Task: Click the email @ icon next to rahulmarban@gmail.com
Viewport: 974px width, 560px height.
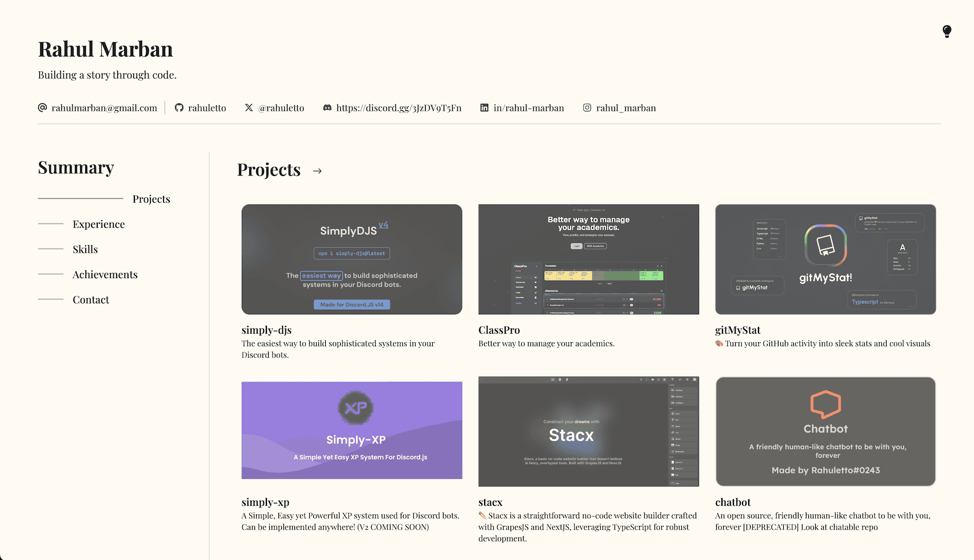Action: (x=42, y=107)
